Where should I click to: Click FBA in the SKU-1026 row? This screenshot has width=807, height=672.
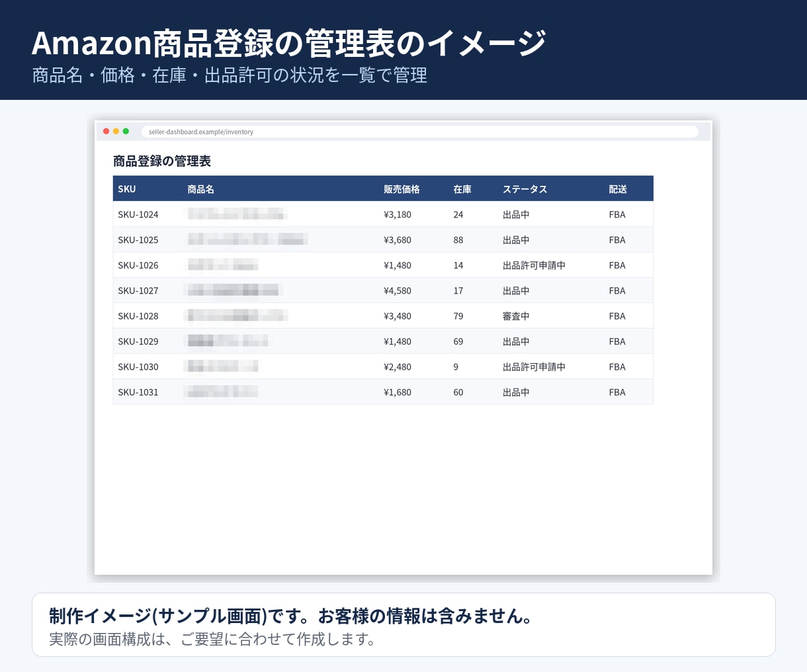pyautogui.click(x=617, y=265)
